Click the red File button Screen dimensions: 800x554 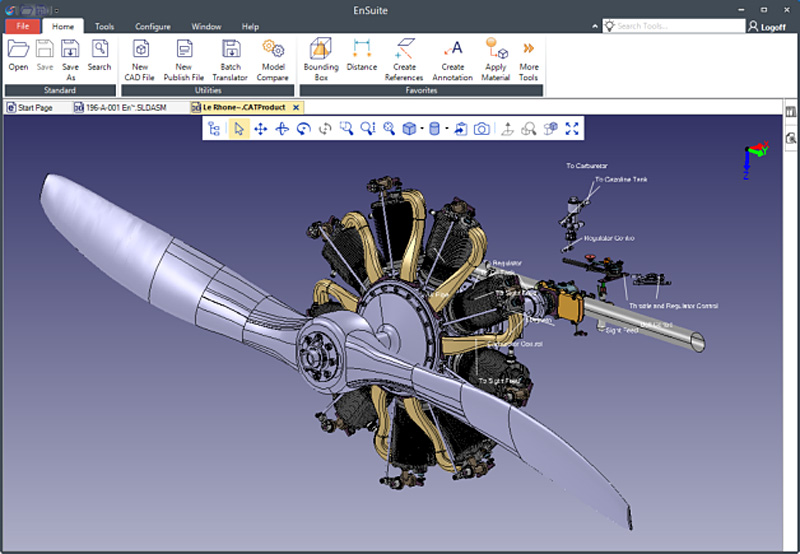[21, 27]
